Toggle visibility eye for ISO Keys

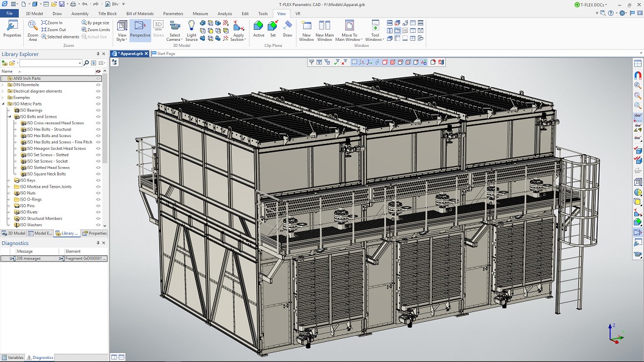click(98, 180)
